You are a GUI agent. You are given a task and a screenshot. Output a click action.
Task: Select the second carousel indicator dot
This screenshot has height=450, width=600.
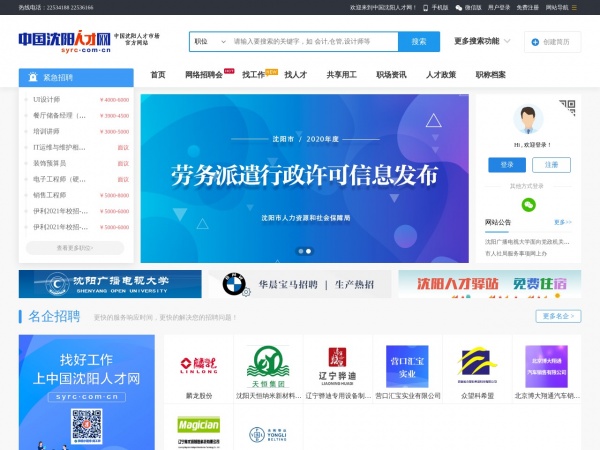click(308, 251)
